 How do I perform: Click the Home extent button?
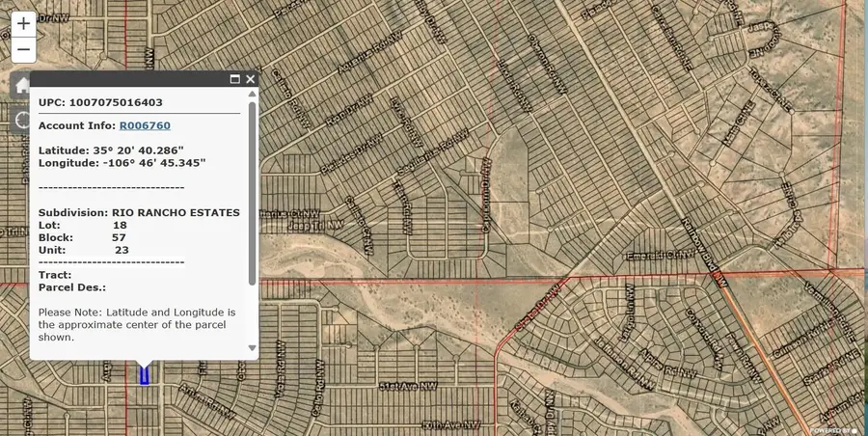[x=21, y=85]
